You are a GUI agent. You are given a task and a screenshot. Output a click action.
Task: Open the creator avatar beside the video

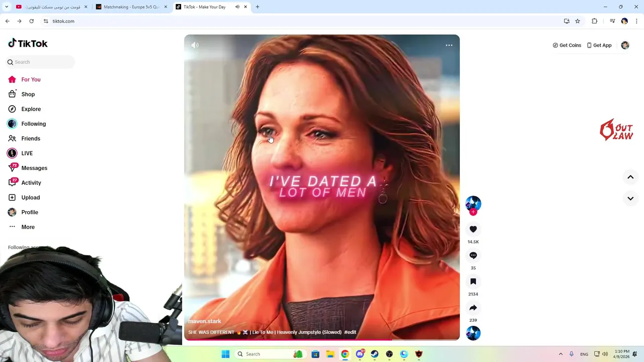(473, 203)
